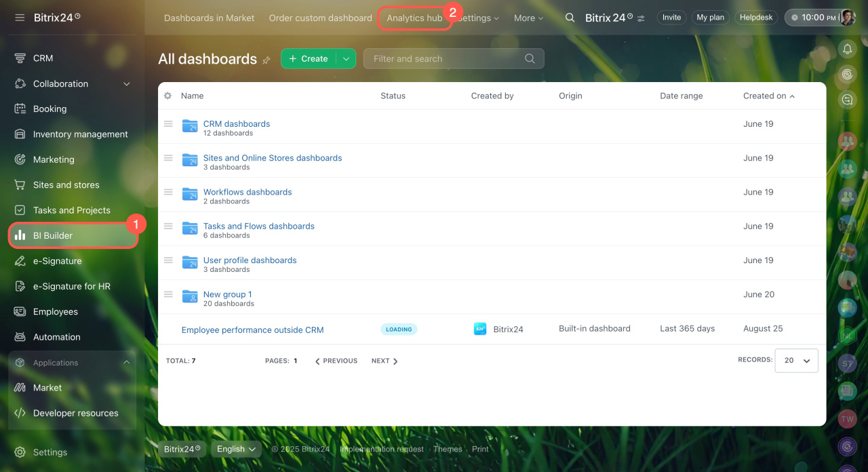
Task: Switch to Dashboards in Market tab
Action: (x=209, y=18)
